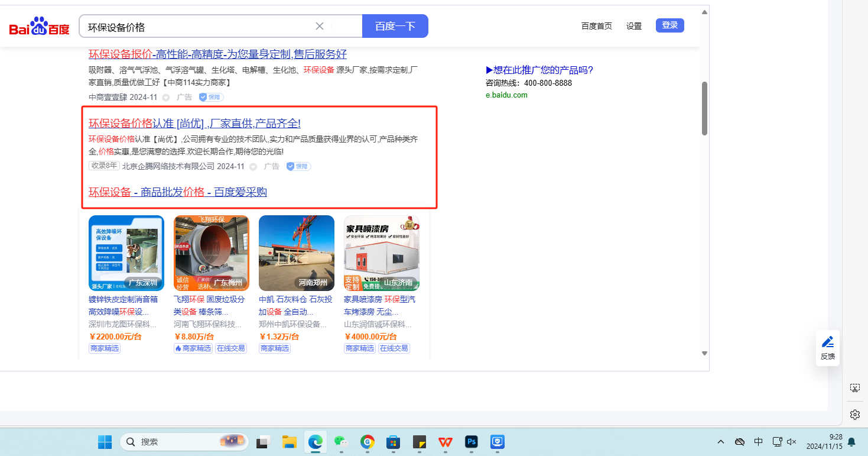Screen dimensions: 868x456
Task: Click 山东润信诚环保科 seller name
Action: (x=378, y=324)
